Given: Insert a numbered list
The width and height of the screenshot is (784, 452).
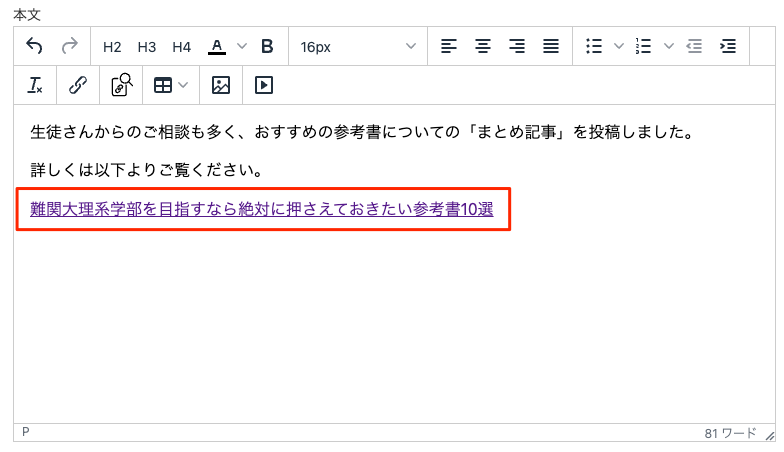Looking at the screenshot, I should pos(643,46).
